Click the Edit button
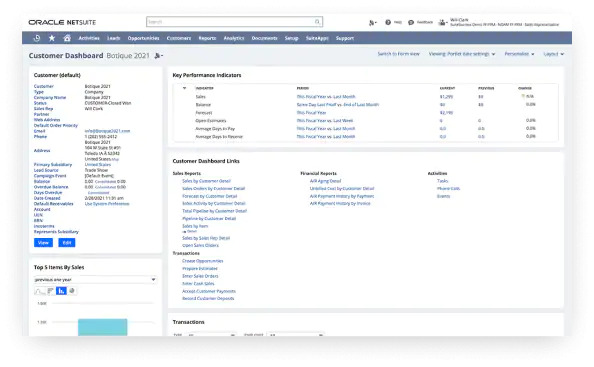Viewport: 594px width, 367px height. [x=67, y=243]
